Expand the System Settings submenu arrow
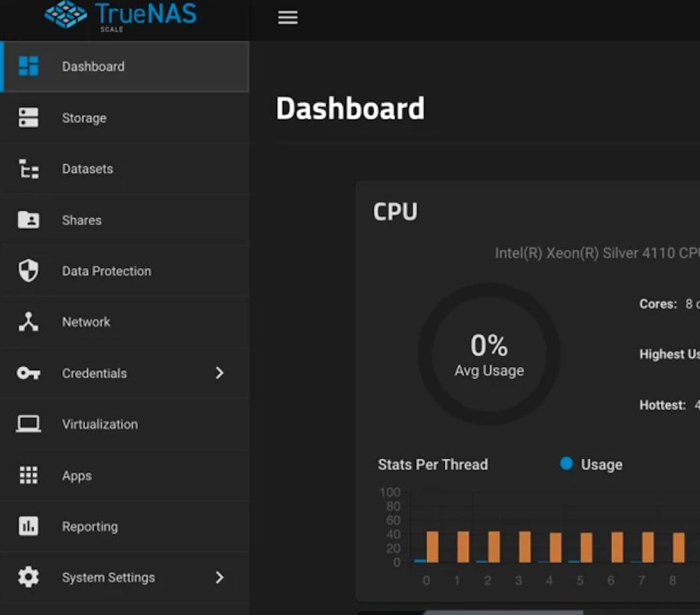This screenshot has height=615, width=700. (220, 577)
